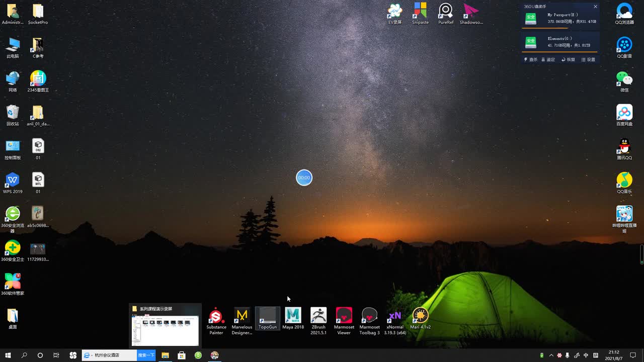
Task: Launch the Mari 4.1v2 icon
Action: (x=420, y=318)
